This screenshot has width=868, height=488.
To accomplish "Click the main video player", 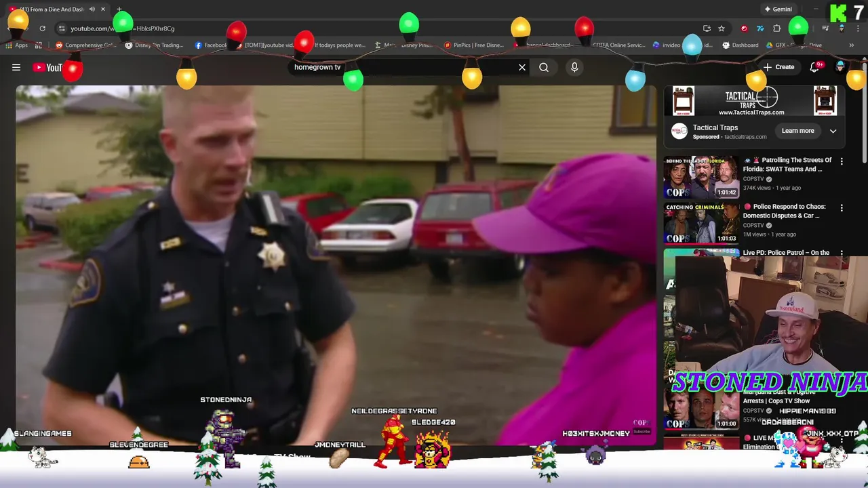I will [336, 264].
